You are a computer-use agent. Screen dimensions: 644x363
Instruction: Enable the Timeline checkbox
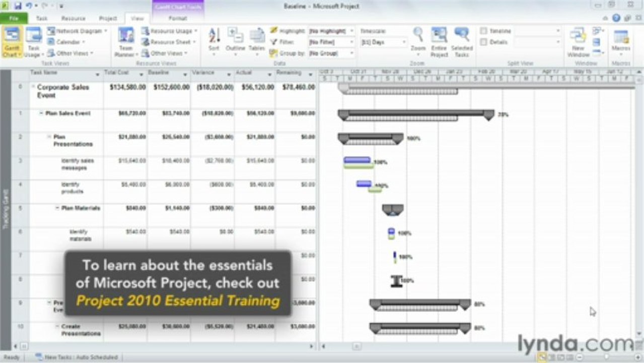(483, 31)
